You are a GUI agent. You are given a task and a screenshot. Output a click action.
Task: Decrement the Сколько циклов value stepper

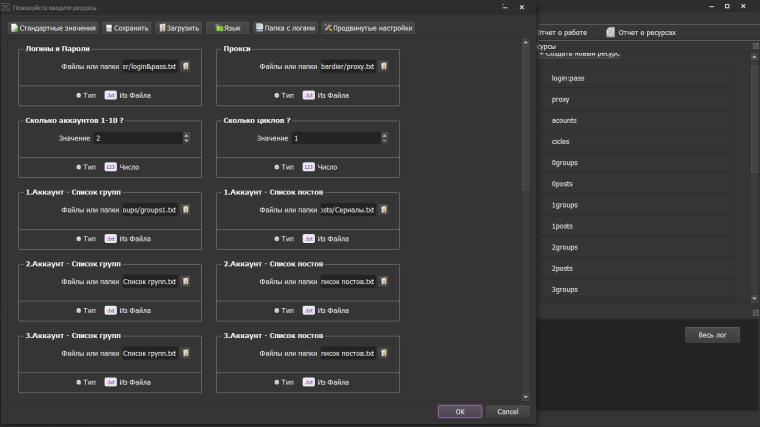click(385, 141)
